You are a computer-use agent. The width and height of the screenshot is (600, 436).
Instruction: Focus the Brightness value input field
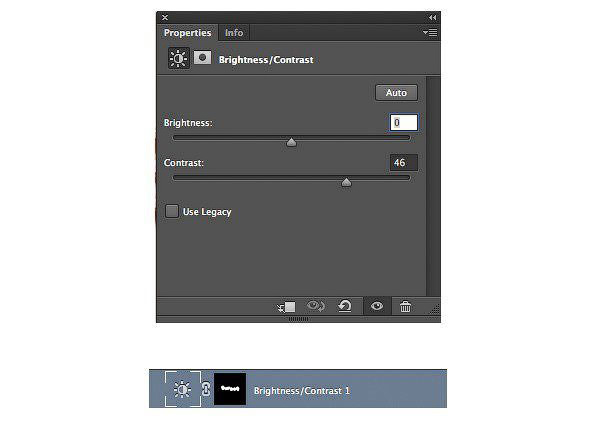(x=404, y=122)
